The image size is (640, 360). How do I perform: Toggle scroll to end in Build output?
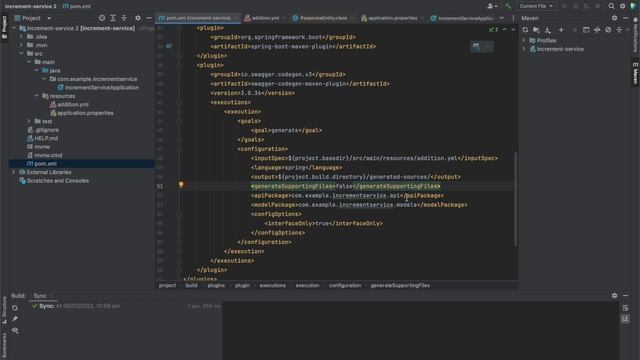click(x=625, y=319)
